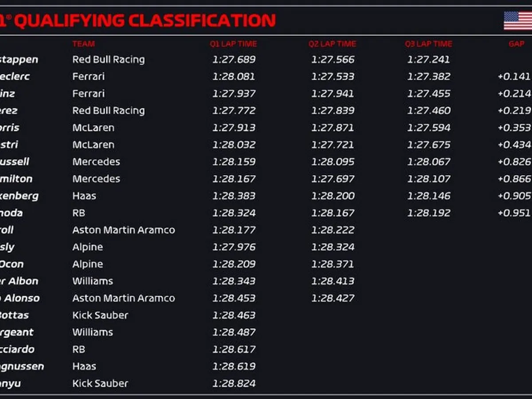This screenshot has width=532, height=399.
Task: Click the +0.141 gap value
Action: click(513, 76)
